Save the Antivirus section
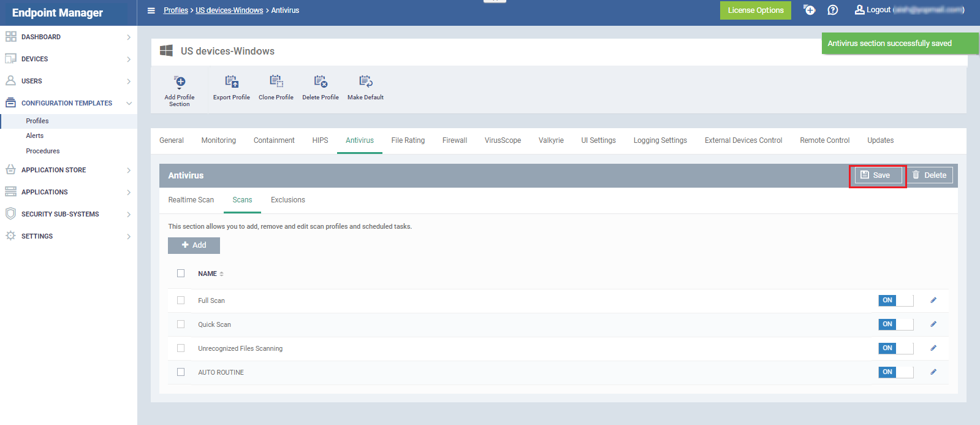 click(x=878, y=175)
